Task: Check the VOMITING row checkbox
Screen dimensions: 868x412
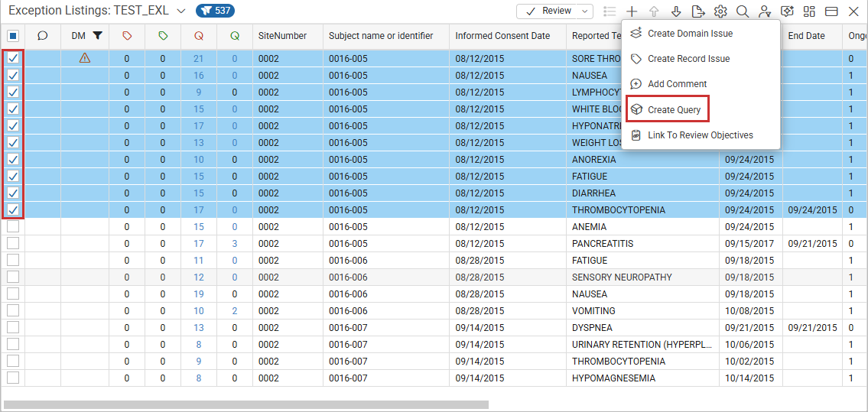Action: [13, 310]
